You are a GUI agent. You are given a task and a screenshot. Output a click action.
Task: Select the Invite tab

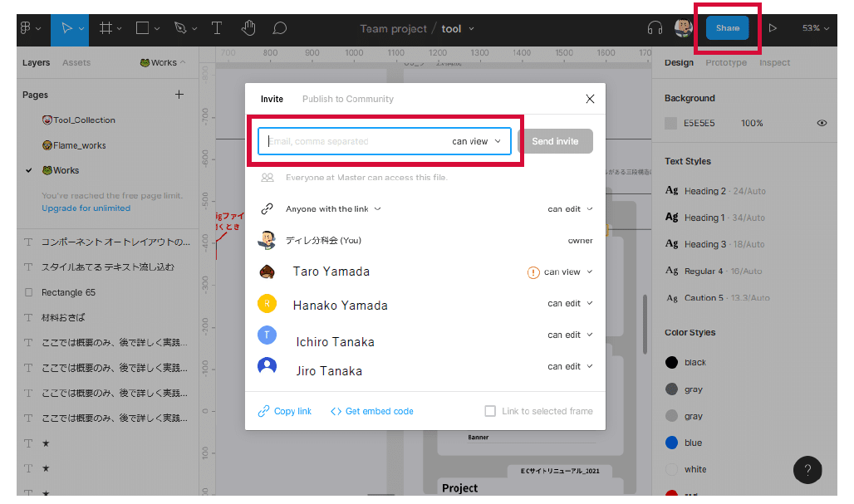272,99
